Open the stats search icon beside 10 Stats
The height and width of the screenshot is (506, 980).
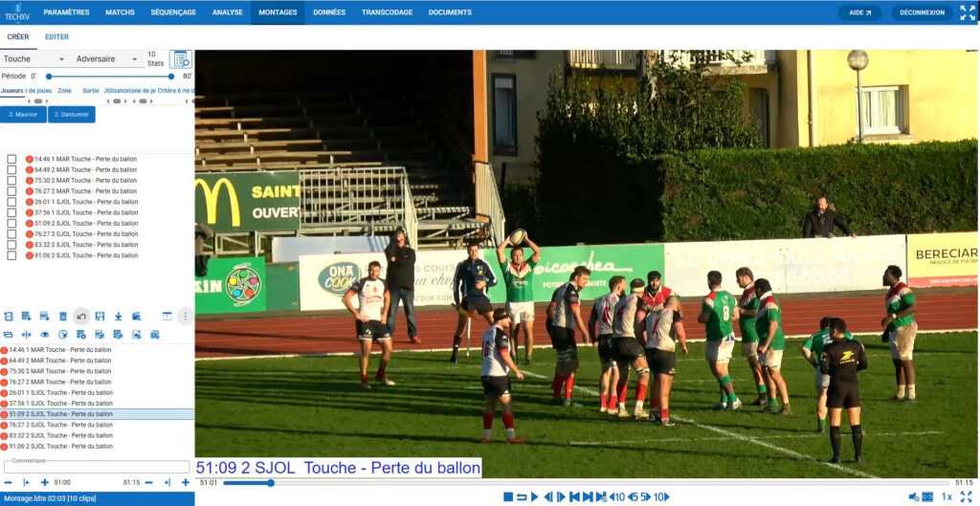[181, 59]
